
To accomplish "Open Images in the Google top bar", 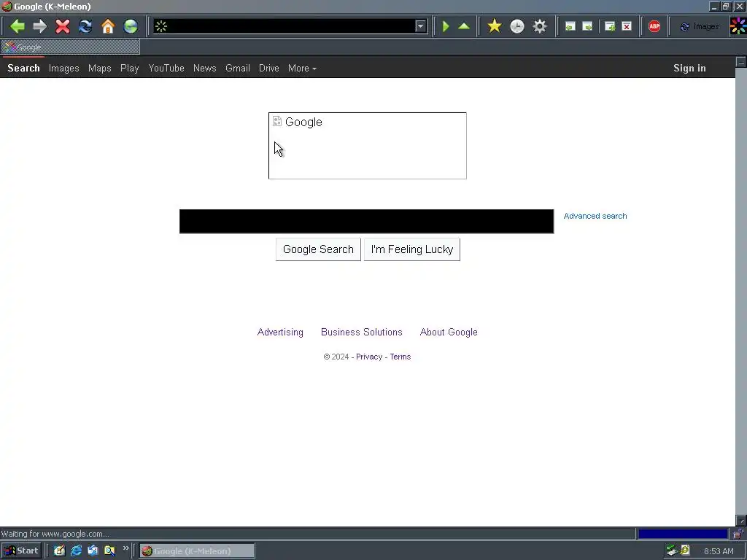I will (x=64, y=68).
